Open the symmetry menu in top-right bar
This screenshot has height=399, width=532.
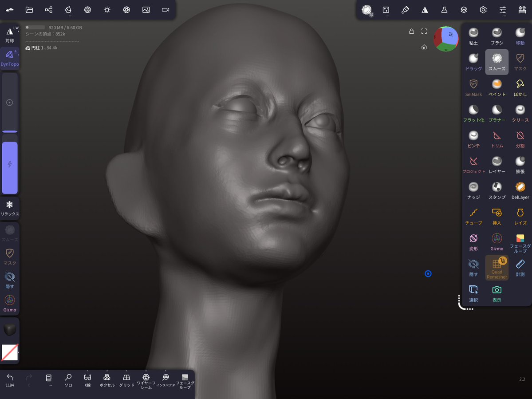coord(425,10)
